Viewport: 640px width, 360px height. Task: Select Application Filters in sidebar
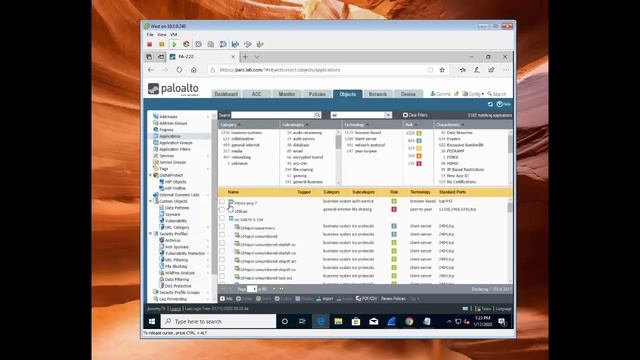tap(175, 149)
